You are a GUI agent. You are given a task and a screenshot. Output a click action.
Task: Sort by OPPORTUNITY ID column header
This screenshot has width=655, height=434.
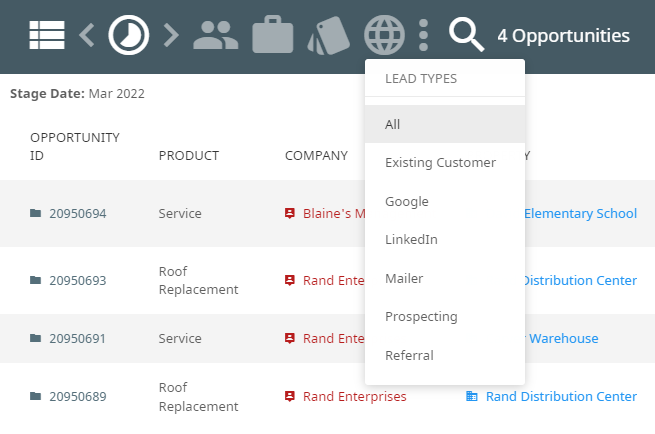pyautogui.click(x=75, y=146)
